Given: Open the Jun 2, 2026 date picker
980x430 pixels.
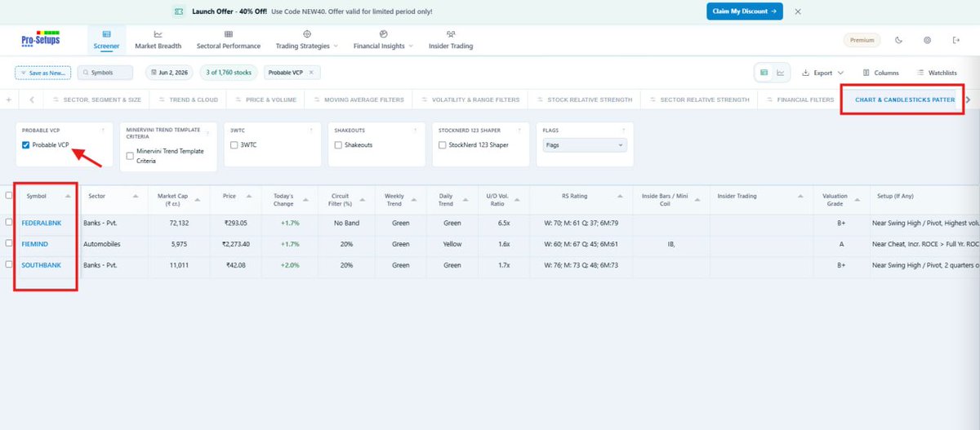Looking at the screenshot, I should [169, 73].
